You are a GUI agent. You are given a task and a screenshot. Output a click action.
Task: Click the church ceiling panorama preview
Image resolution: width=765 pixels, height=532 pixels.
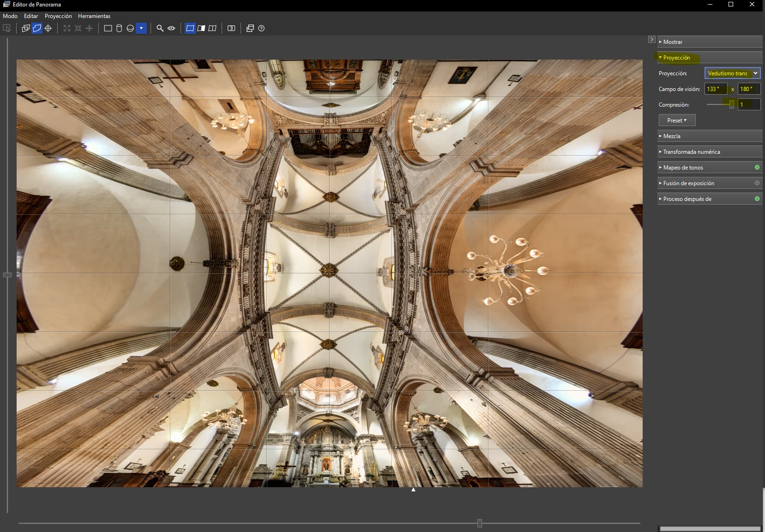pos(330,273)
